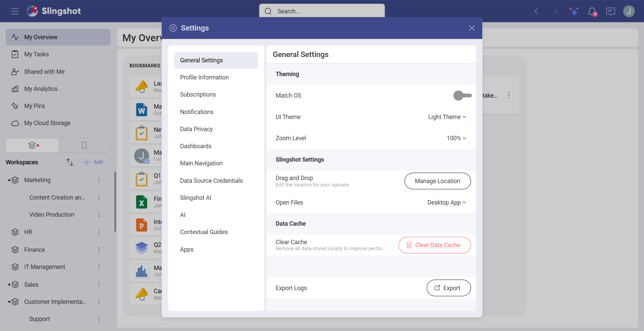Click Manage Location button
Viewport: 644px width, 331px height.
click(437, 181)
